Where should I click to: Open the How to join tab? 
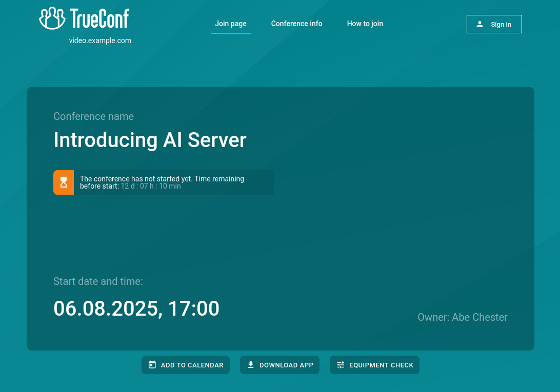[365, 24]
